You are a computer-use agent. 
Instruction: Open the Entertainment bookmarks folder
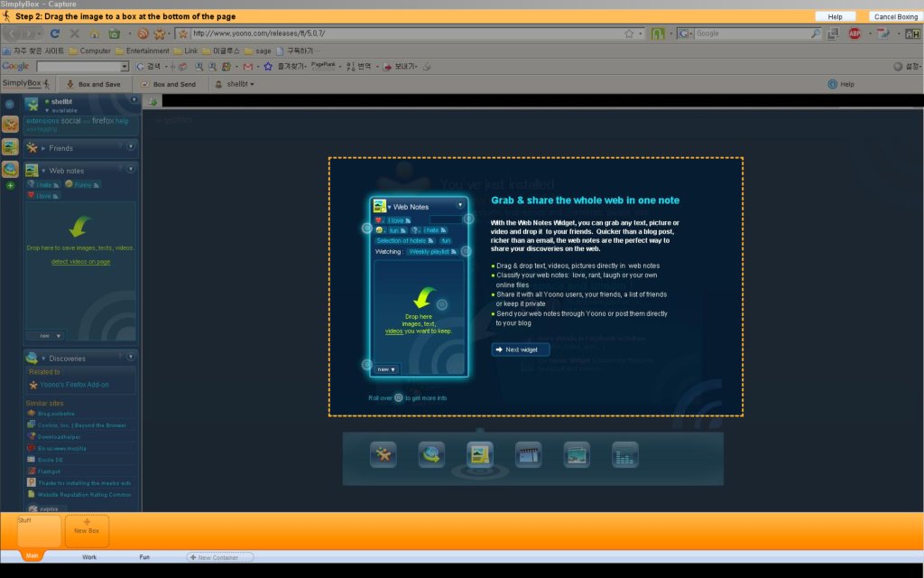pos(142,51)
